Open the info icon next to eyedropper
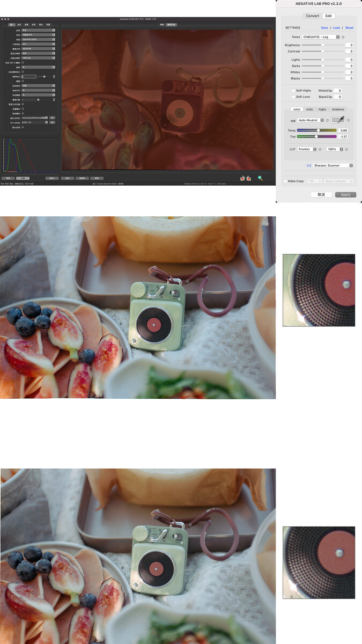The image size is (362, 644). point(349,120)
